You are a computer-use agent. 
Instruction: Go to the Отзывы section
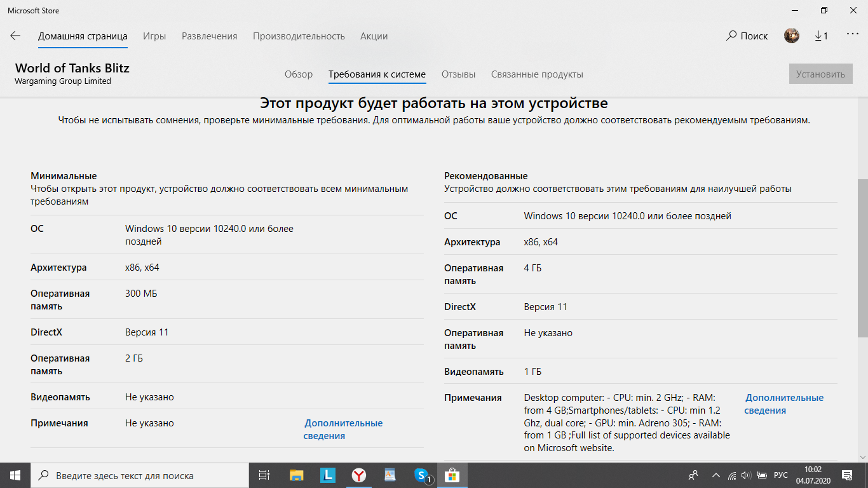point(458,74)
